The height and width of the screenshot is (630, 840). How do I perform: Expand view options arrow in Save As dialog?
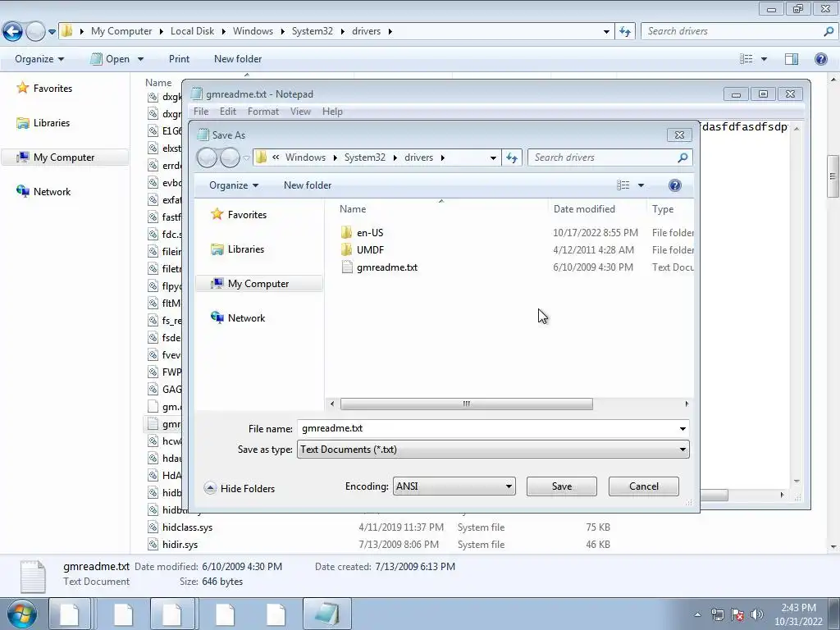pos(641,185)
